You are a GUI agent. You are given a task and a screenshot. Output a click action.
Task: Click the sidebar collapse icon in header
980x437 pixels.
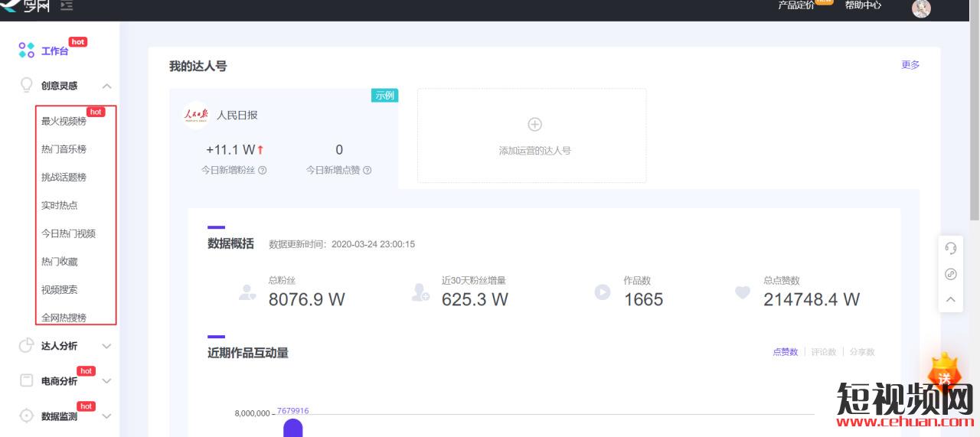(x=67, y=6)
